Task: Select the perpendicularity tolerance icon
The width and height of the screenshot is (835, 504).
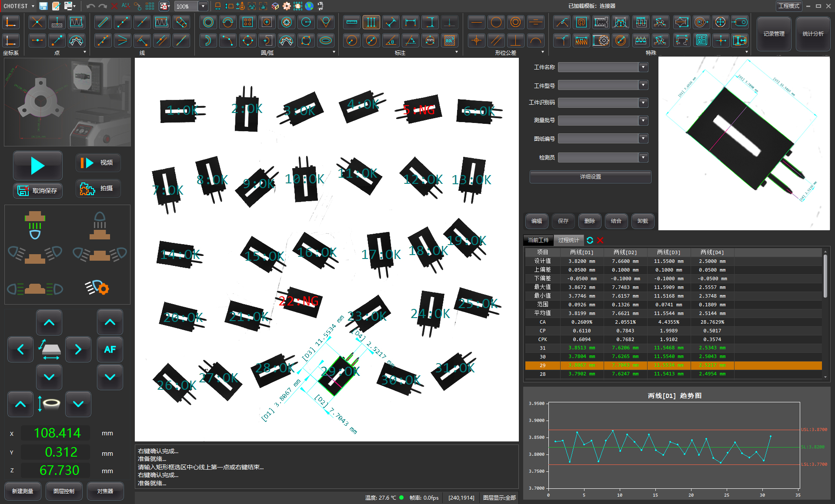Action: [515, 41]
